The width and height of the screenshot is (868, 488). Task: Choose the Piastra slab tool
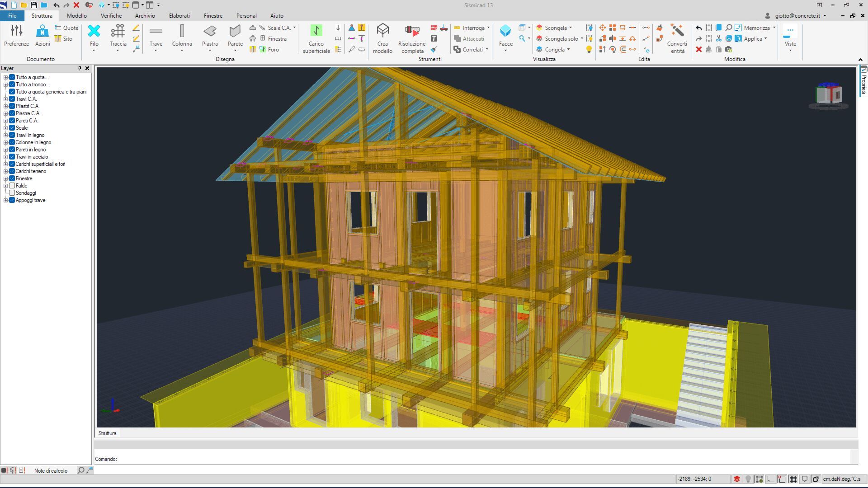tap(210, 32)
